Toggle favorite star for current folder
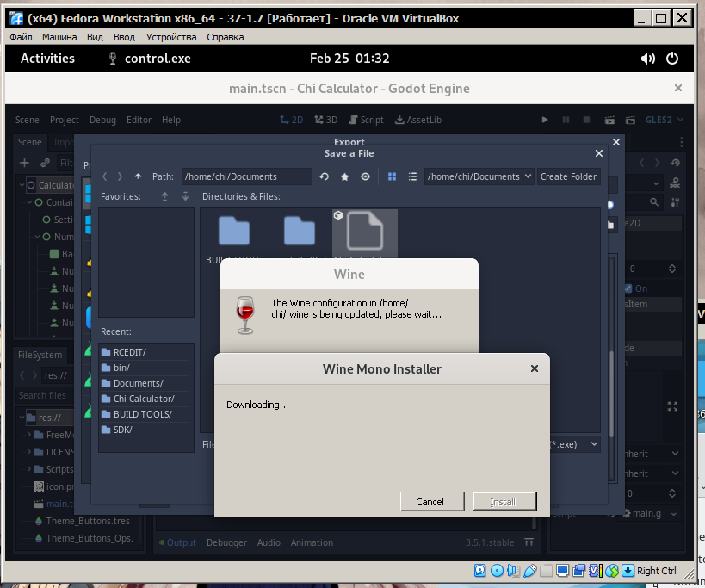Viewport: 705px width, 588px height. click(x=345, y=176)
